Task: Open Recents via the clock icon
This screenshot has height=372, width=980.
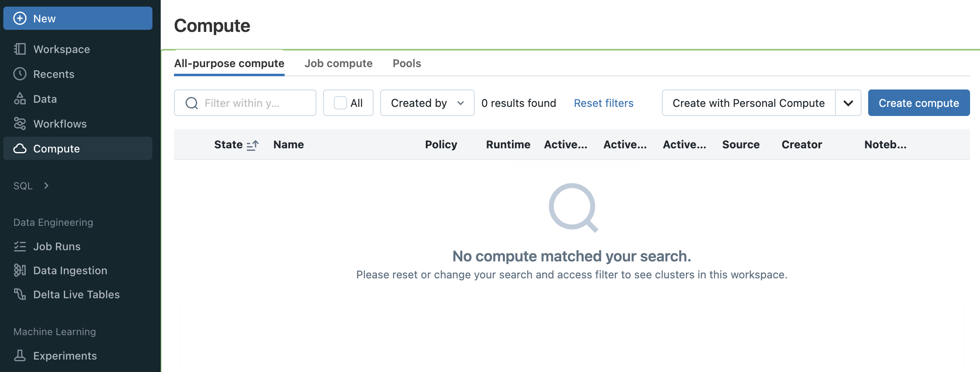Action: tap(20, 74)
